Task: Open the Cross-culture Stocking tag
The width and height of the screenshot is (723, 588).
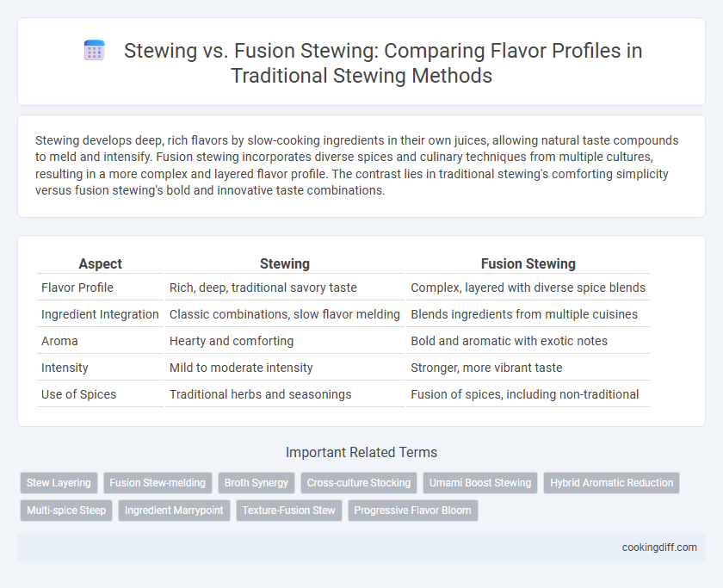Action: 359,483
